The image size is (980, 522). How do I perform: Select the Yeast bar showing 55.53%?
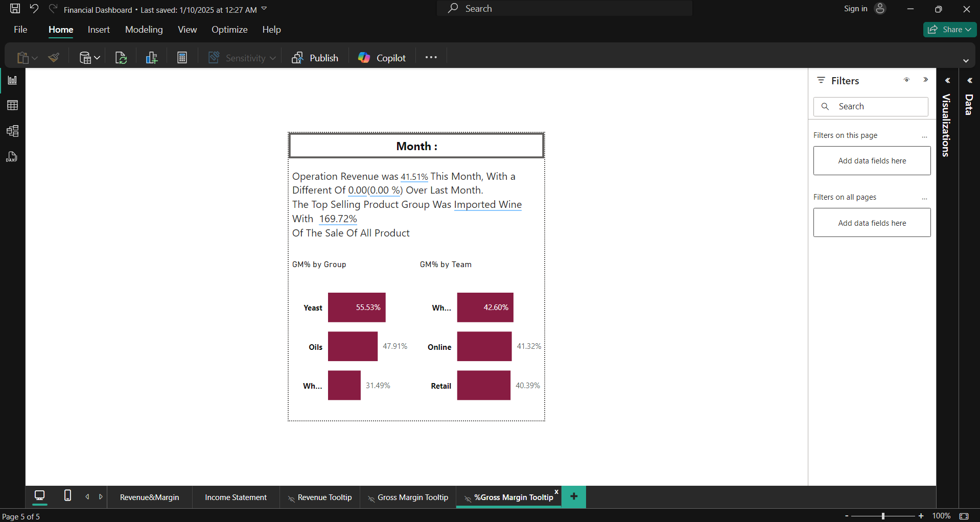(357, 307)
